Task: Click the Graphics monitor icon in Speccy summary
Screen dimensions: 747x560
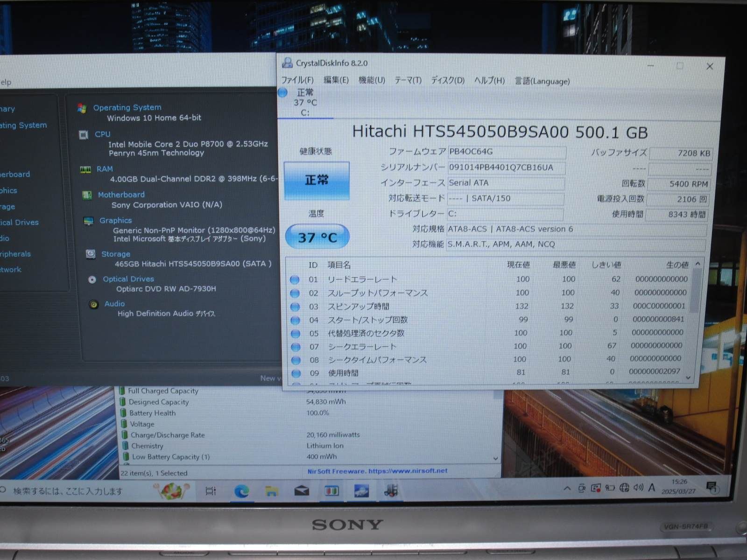Action: click(88, 221)
